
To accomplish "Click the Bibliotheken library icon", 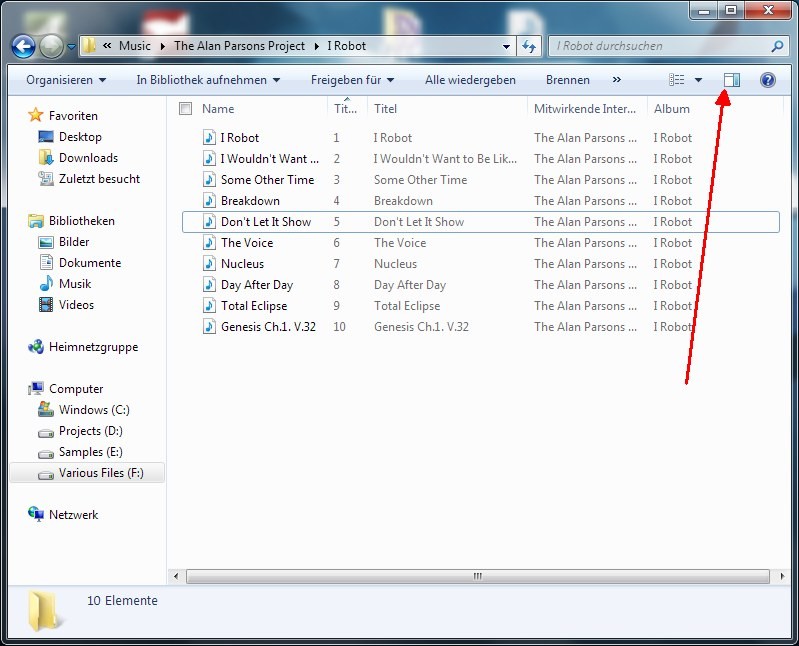I will click(36, 221).
